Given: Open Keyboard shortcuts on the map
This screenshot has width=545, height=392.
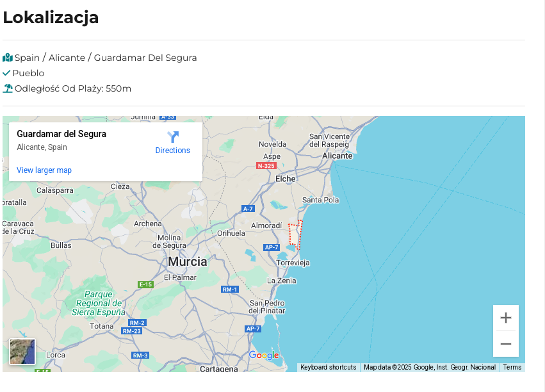Looking at the screenshot, I should coord(328,367).
